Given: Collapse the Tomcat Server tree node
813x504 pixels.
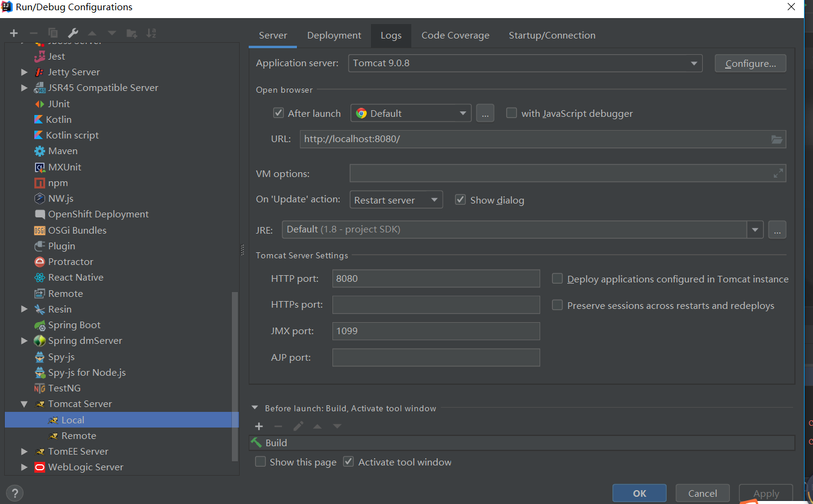Looking at the screenshot, I should 24,404.
